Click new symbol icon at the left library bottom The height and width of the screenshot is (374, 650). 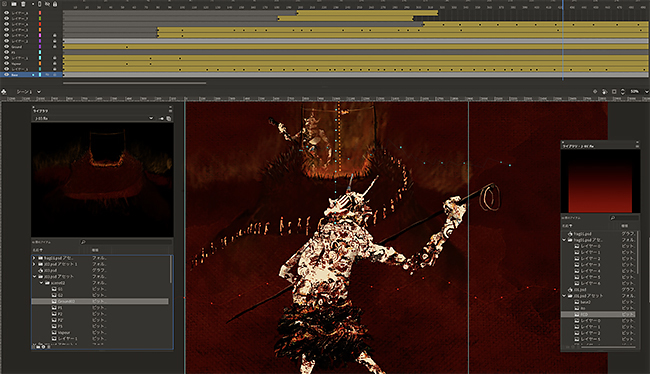click(35, 346)
